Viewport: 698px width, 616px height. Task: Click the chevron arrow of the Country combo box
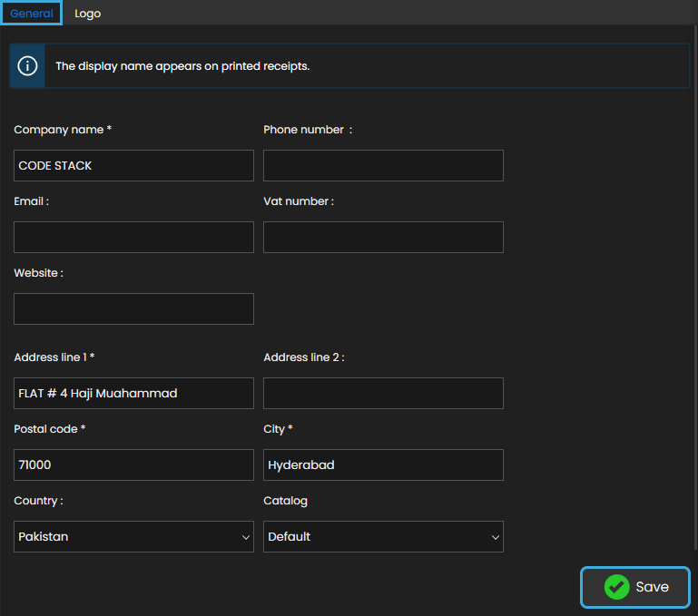pos(246,537)
